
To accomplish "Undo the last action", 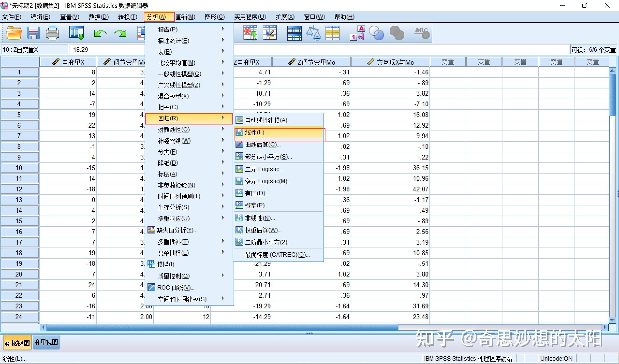I will tap(100, 33).
